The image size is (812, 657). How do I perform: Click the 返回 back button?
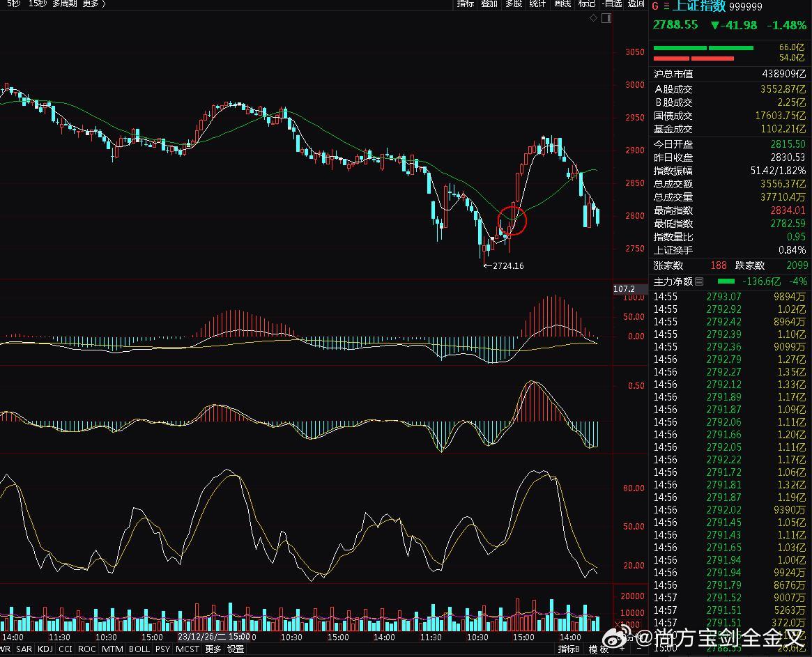[x=636, y=3]
